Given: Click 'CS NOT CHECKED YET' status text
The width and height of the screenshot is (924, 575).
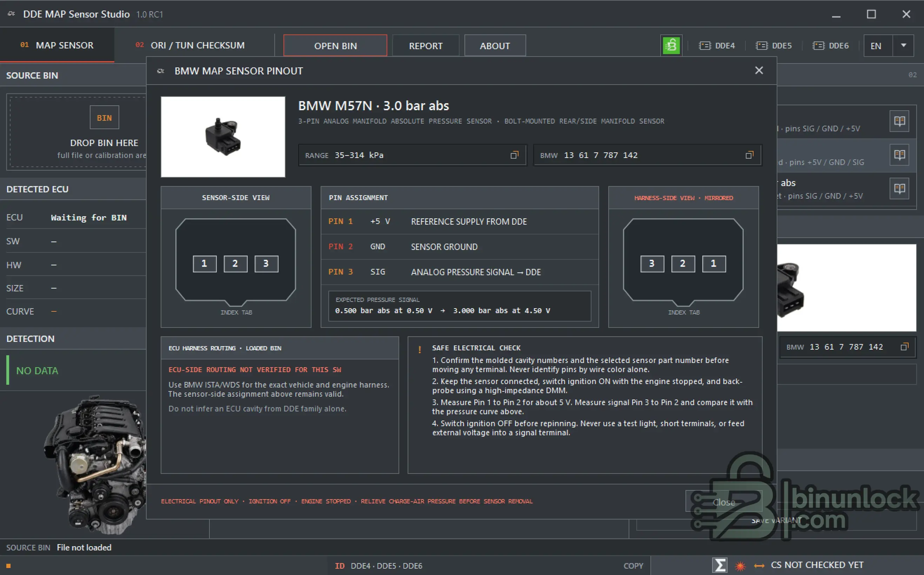Looking at the screenshot, I should [817, 565].
